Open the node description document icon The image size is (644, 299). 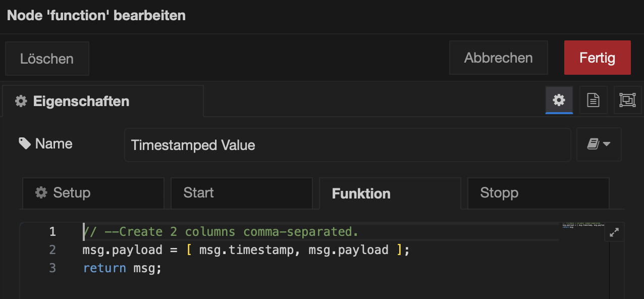click(593, 100)
